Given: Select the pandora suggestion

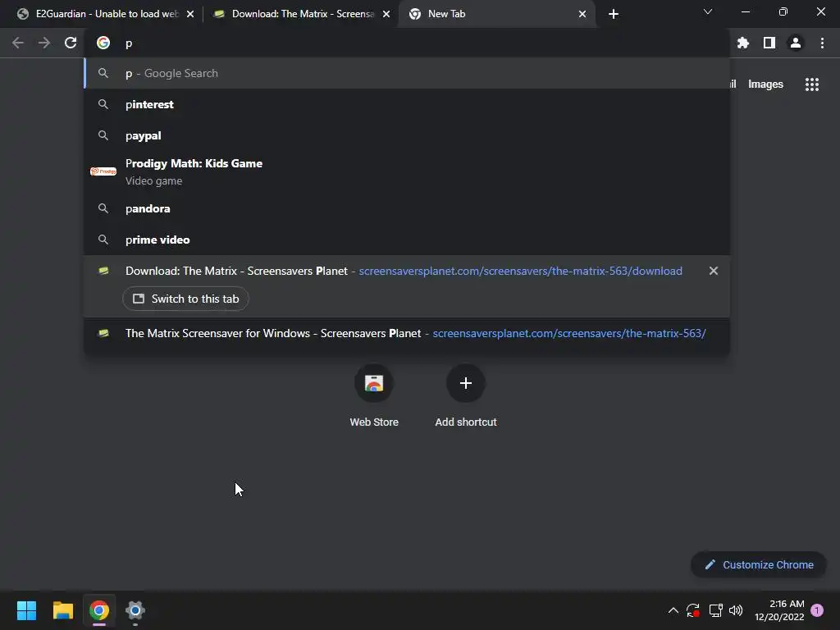Looking at the screenshot, I should [407, 208].
